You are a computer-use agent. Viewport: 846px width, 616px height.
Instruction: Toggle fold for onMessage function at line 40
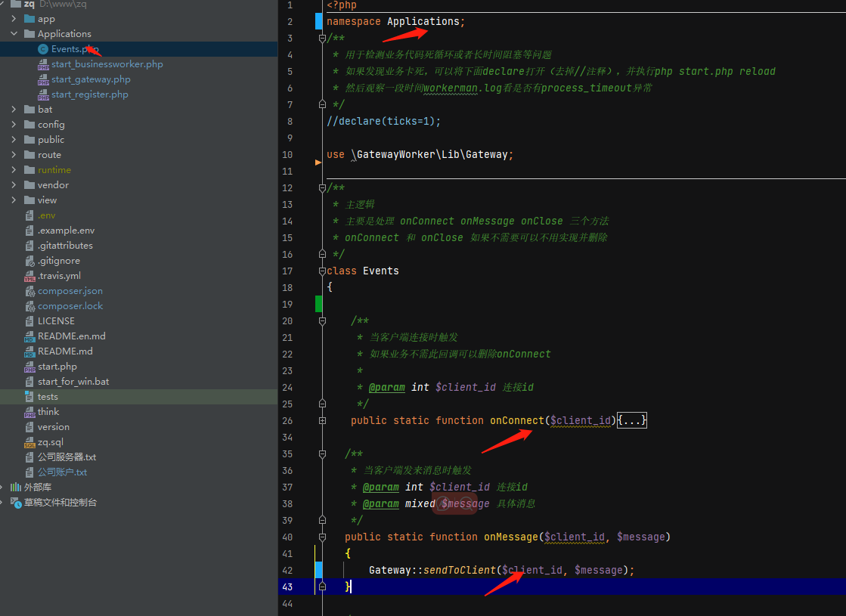(x=322, y=537)
